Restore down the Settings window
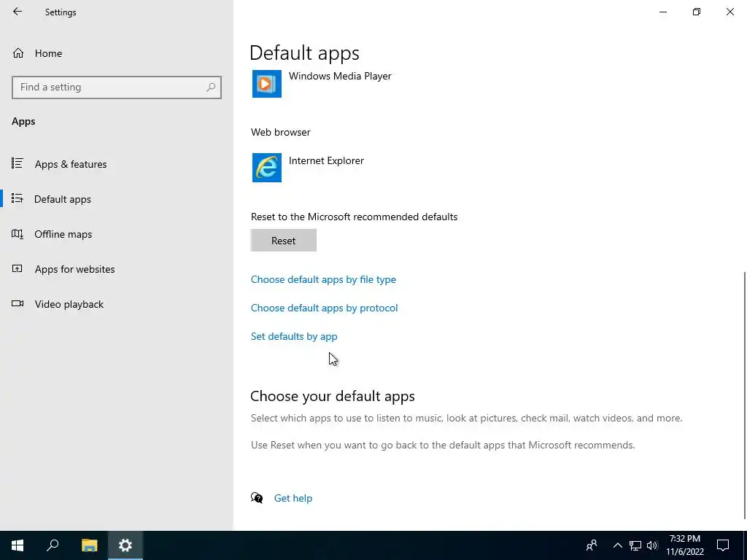747x560 pixels. pos(697,12)
